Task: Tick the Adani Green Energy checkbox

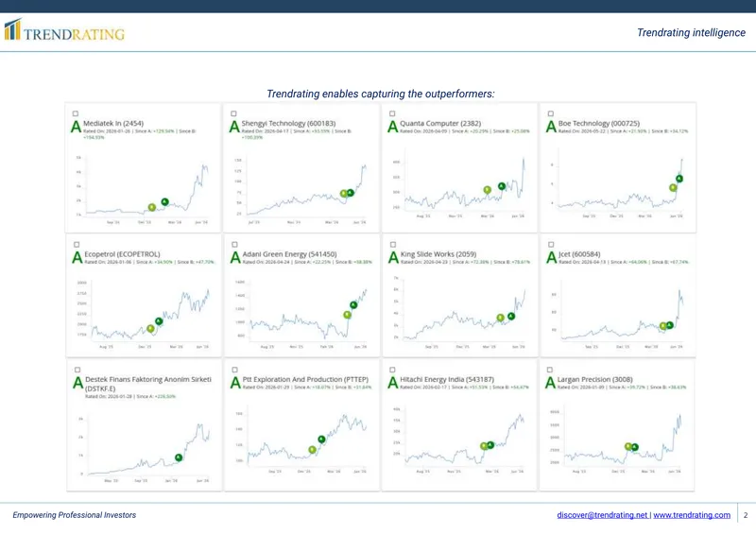Action: 234,245
